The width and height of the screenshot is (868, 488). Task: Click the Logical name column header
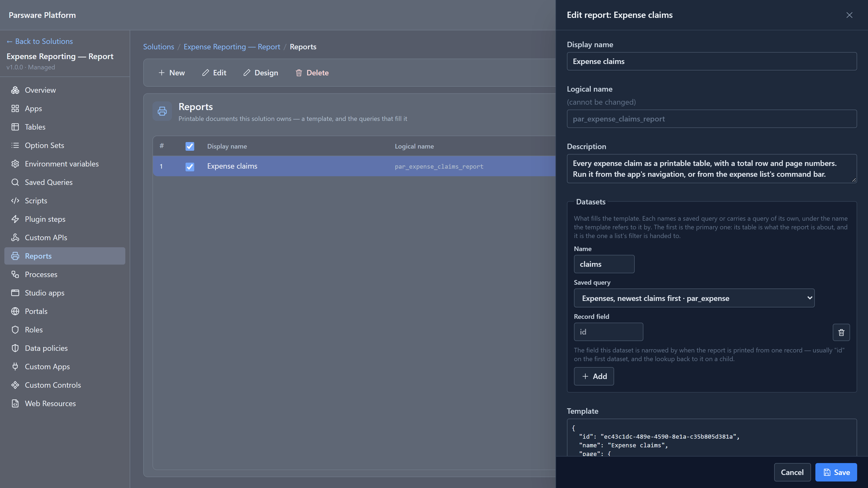point(414,146)
